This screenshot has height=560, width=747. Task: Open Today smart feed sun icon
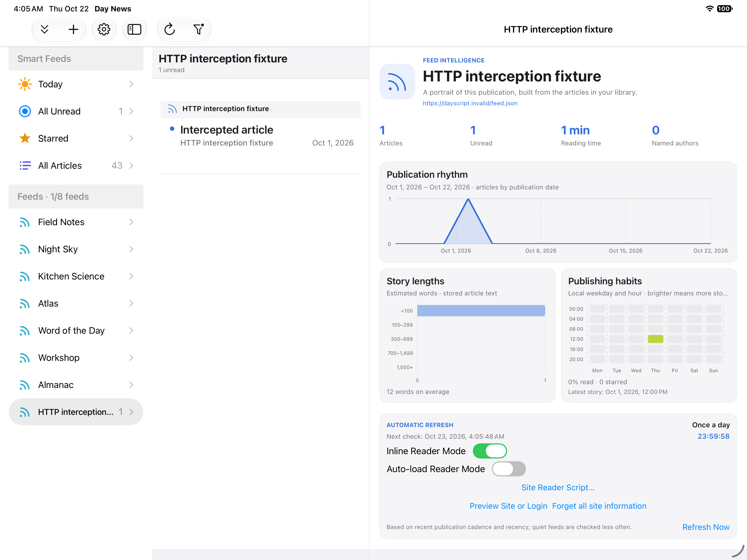[25, 84]
